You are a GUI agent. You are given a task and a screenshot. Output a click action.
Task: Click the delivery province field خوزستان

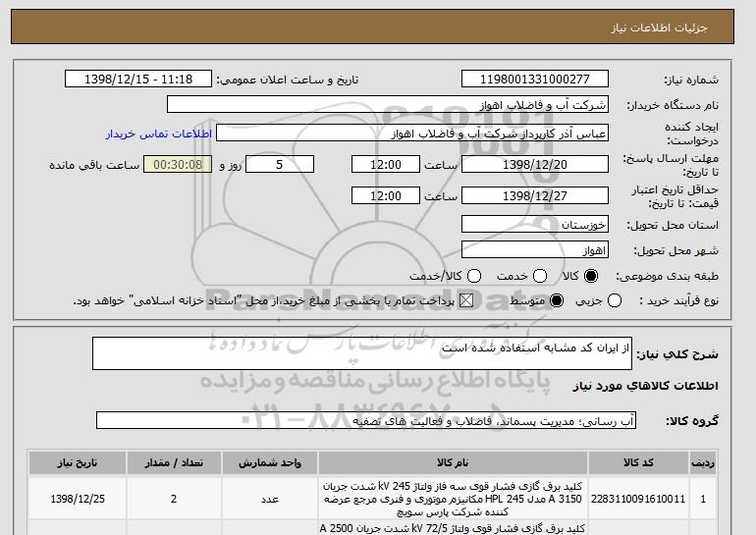535,224
